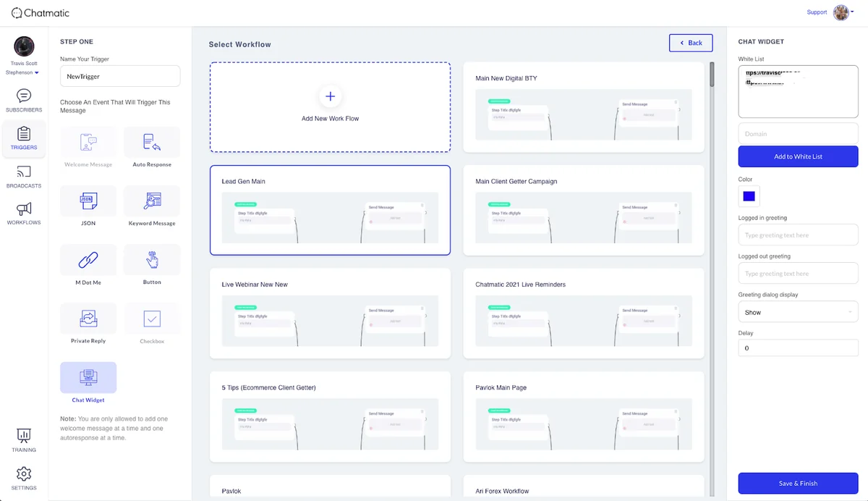Select the Chat Widget trigger icon
This screenshot has width=868, height=501.
[x=88, y=377]
